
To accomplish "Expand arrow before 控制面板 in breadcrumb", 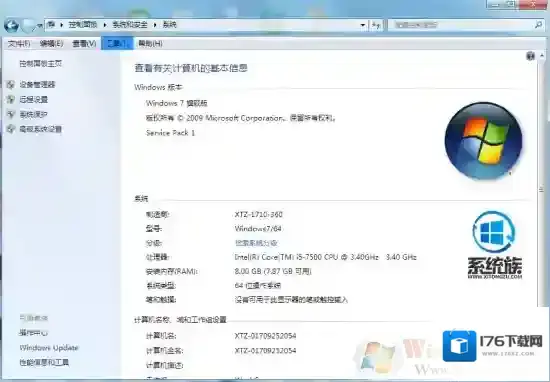I will coord(61,25).
